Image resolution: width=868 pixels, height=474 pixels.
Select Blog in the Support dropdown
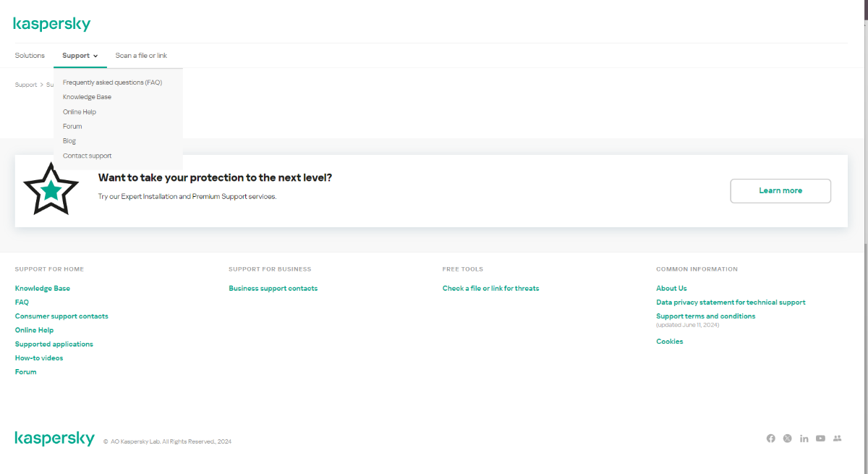click(69, 141)
